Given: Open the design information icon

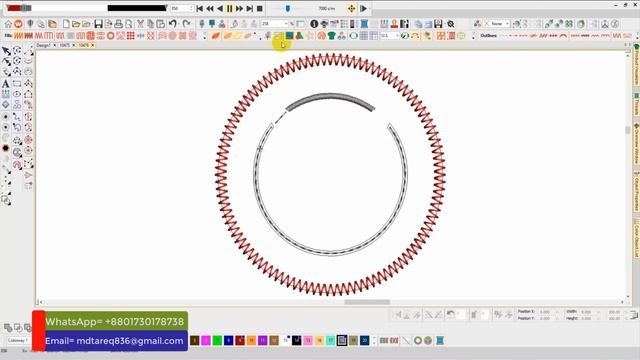Looking at the screenshot, I should pyautogui.click(x=314, y=24).
